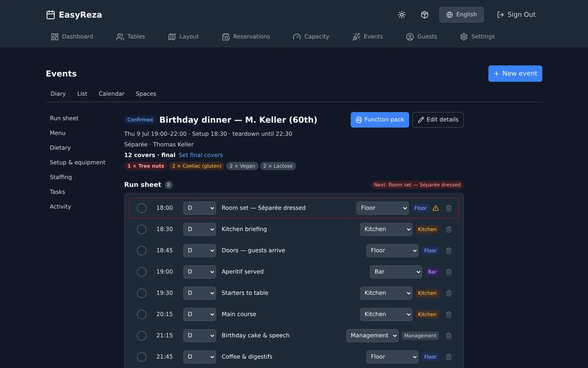Delete the Kitchen briefing row
This screenshot has height=368, width=588.
pyautogui.click(x=449, y=230)
